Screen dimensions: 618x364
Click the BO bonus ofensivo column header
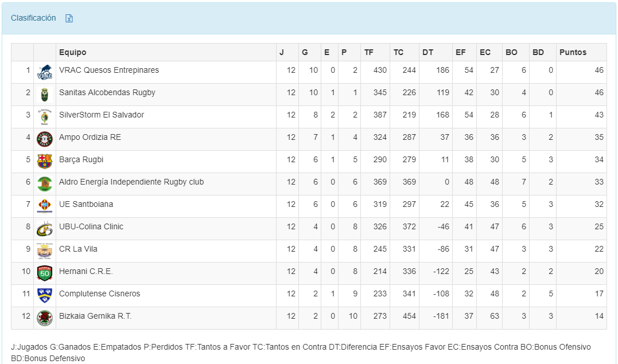pos(511,52)
